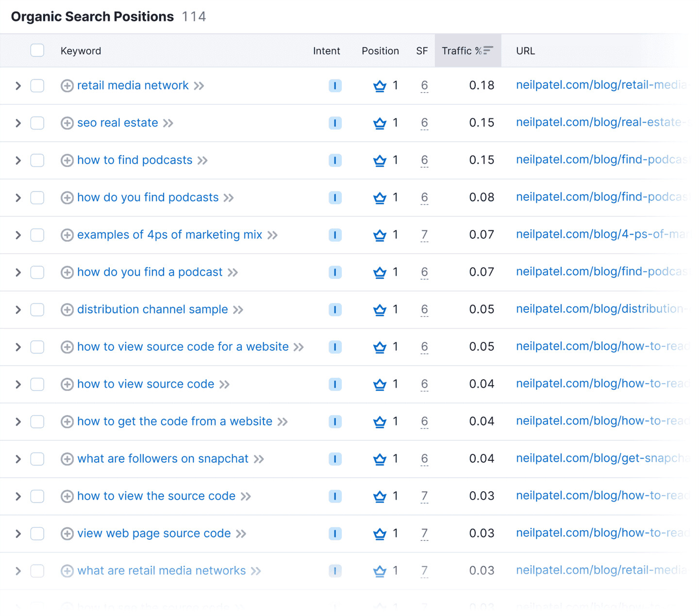Click the add icon beside 'how to find podcasts'
The width and height of the screenshot is (699, 616).
point(67,161)
